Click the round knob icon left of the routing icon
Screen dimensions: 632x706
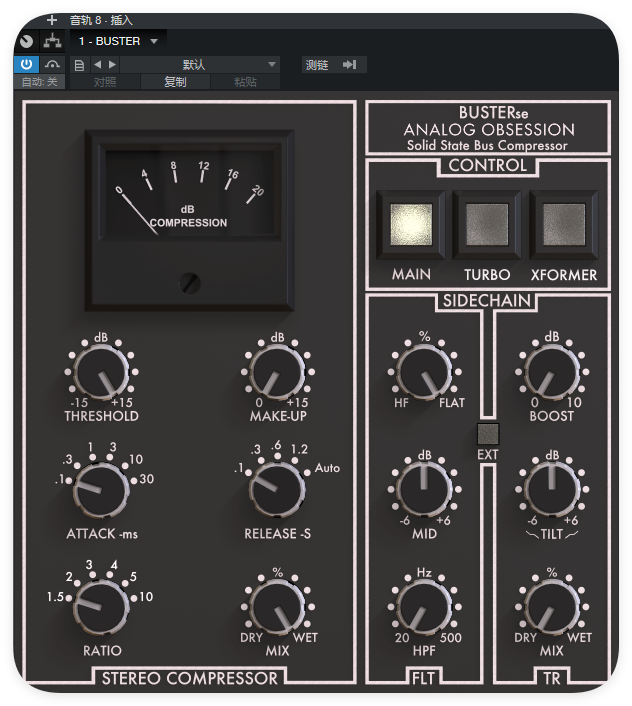(27, 41)
